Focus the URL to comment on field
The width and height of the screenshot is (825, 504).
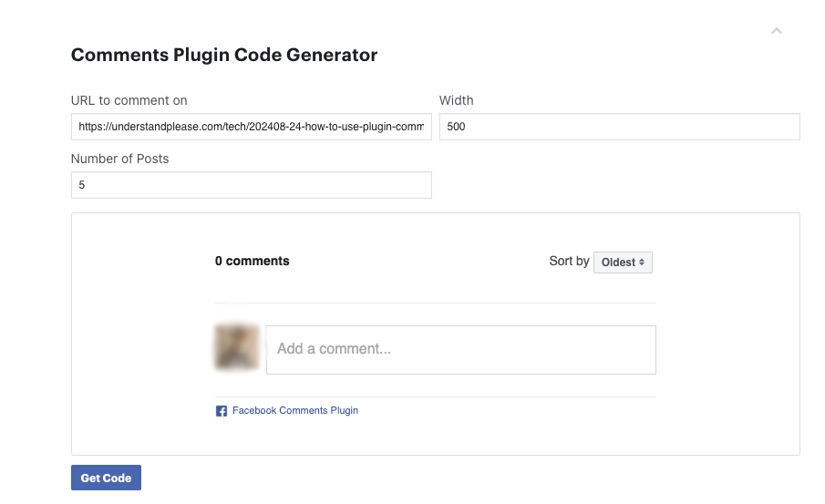click(x=252, y=127)
